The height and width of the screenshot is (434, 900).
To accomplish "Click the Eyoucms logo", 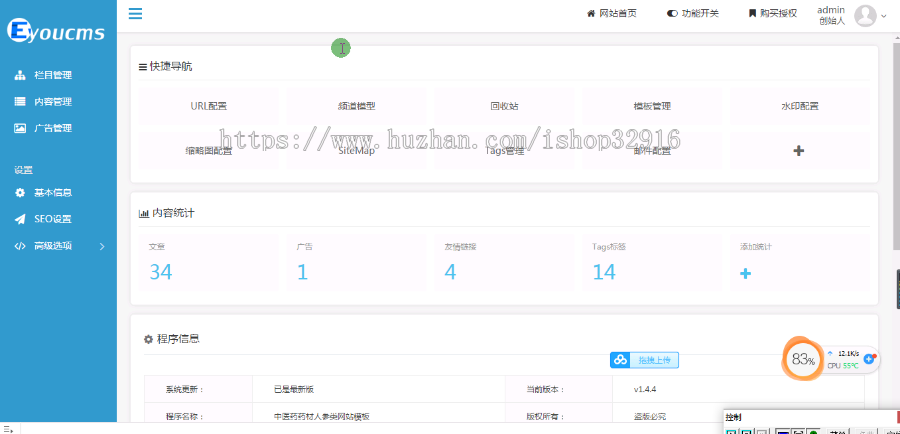I will (x=57, y=32).
